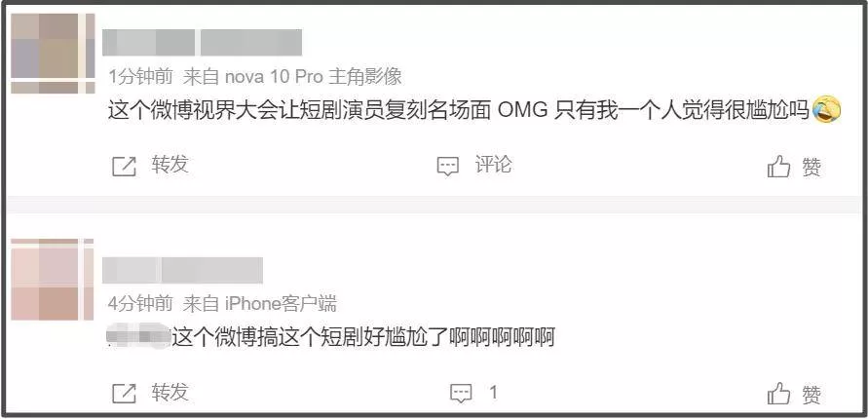The image size is (868, 419).
Task: Open first poster's avatar thumbnail
Action: [54, 54]
